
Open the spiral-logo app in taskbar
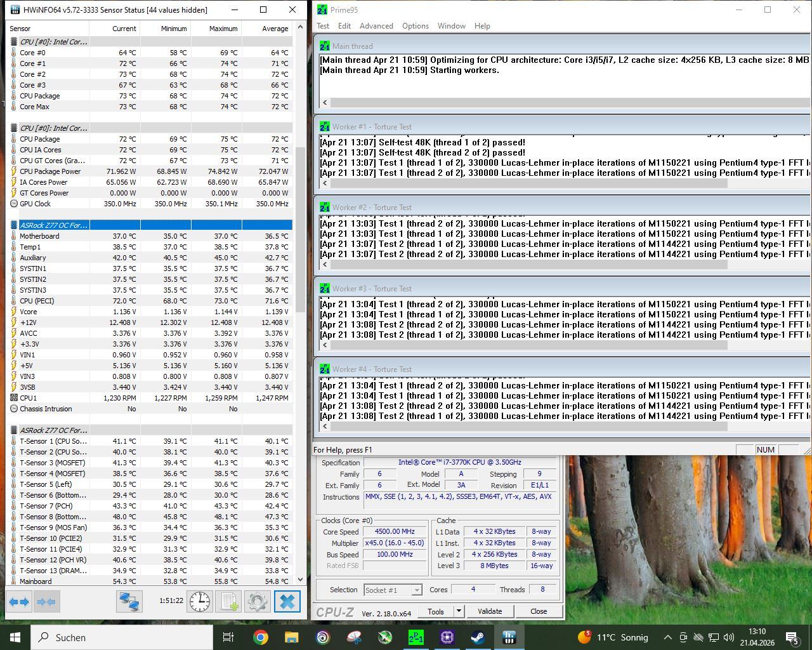(x=323, y=637)
